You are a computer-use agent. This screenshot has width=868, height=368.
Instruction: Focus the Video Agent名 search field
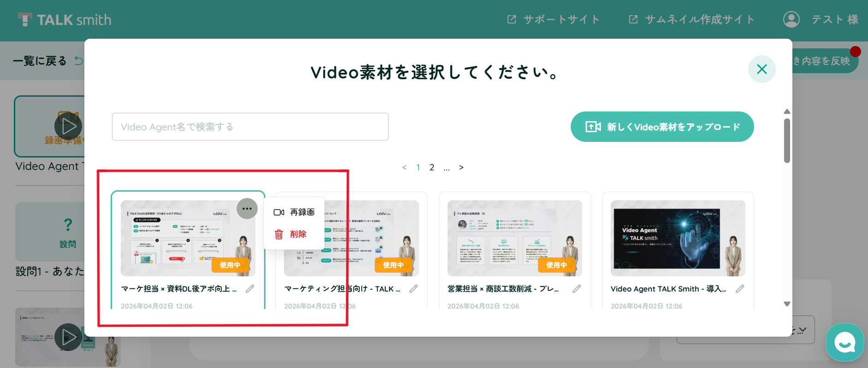coord(250,127)
